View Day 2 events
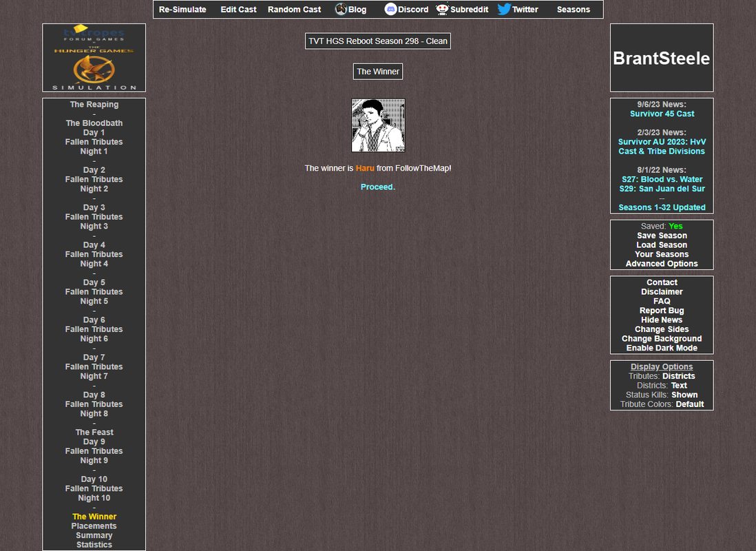Screen dimensions: 756x551 pyautogui.click(x=94, y=170)
